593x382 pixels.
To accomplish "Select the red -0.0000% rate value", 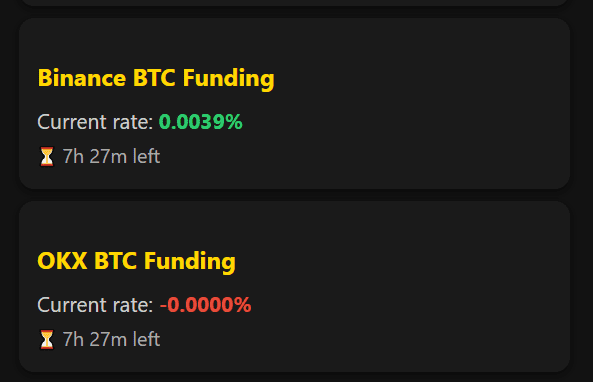I will (x=205, y=305).
